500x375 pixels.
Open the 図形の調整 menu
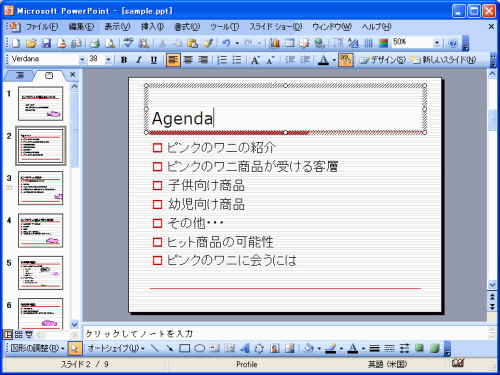point(37,348)
